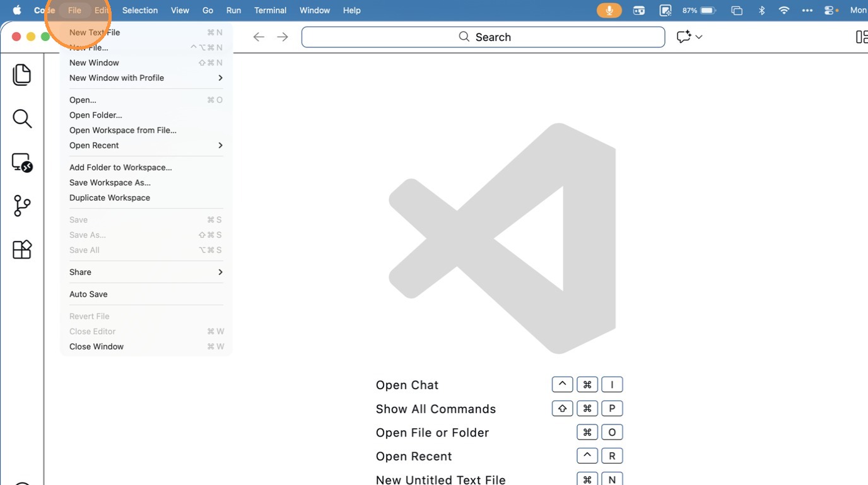The height and width of the screenshot is (485, 868).
Task: Select New Window in the File menu
Action: tap(146, 62)
